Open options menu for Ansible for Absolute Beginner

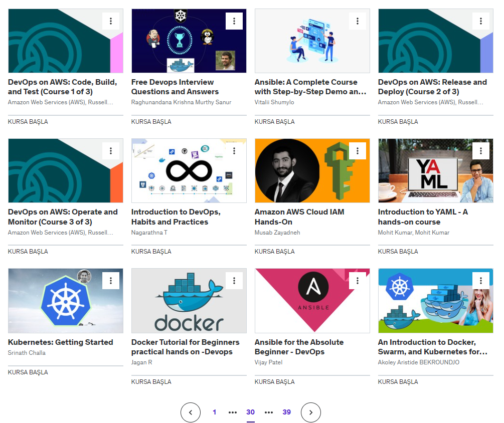pyautogui.click(x=358, y=281)
